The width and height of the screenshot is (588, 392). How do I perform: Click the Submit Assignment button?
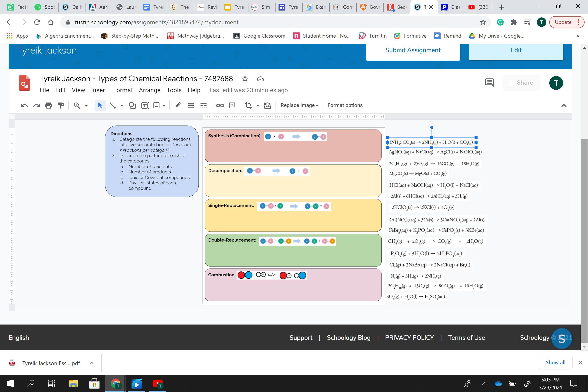pos(413,50)
